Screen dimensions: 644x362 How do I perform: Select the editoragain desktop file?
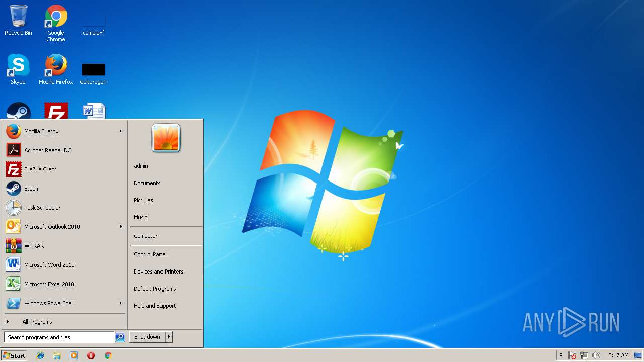click(x=94, y=73)
